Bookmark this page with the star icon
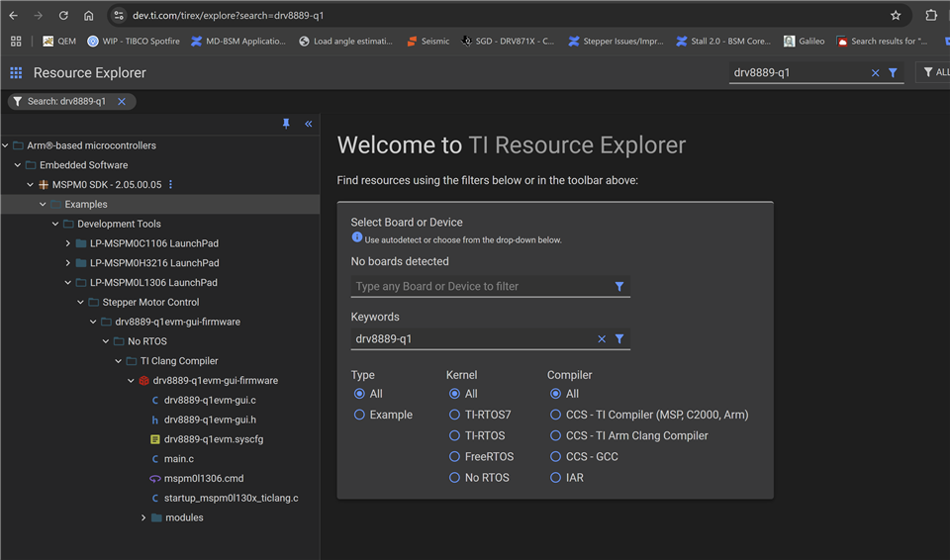 [x=896, y=16]
